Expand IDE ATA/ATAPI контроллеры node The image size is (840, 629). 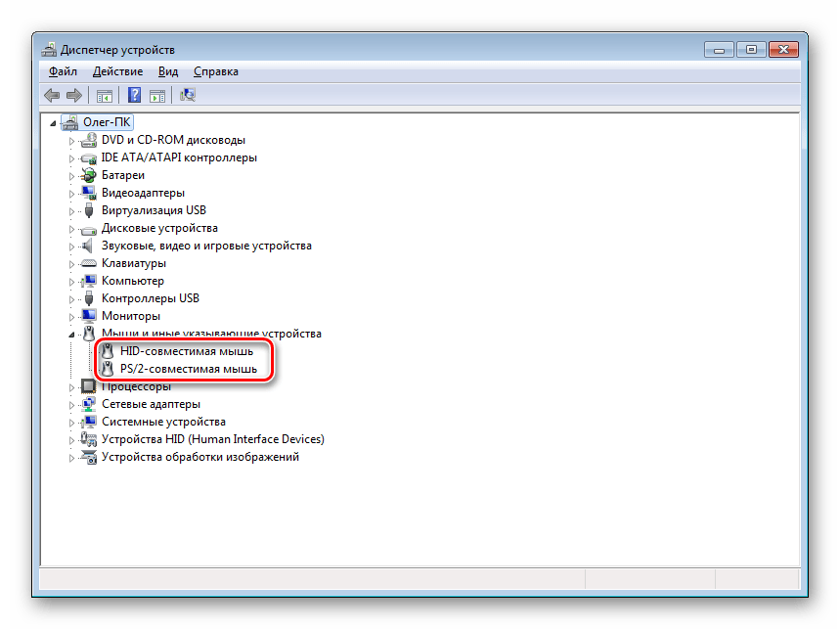click(71, 158)
